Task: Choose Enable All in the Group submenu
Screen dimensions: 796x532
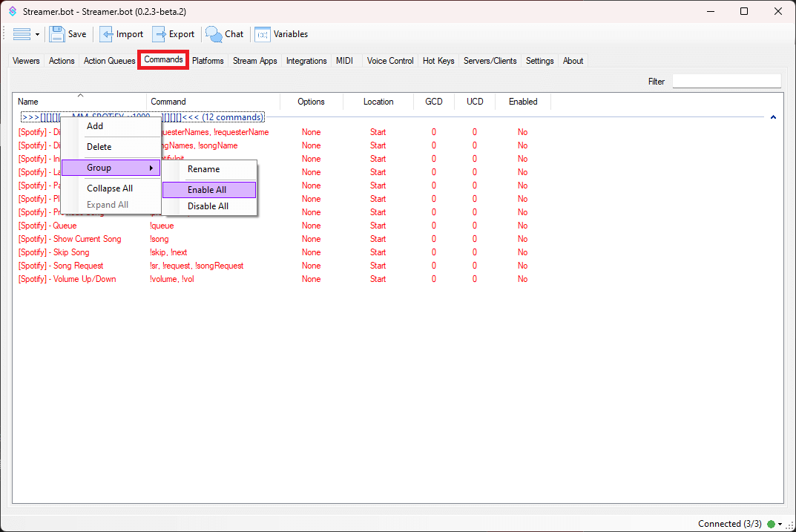Action: tap(209, 190)
